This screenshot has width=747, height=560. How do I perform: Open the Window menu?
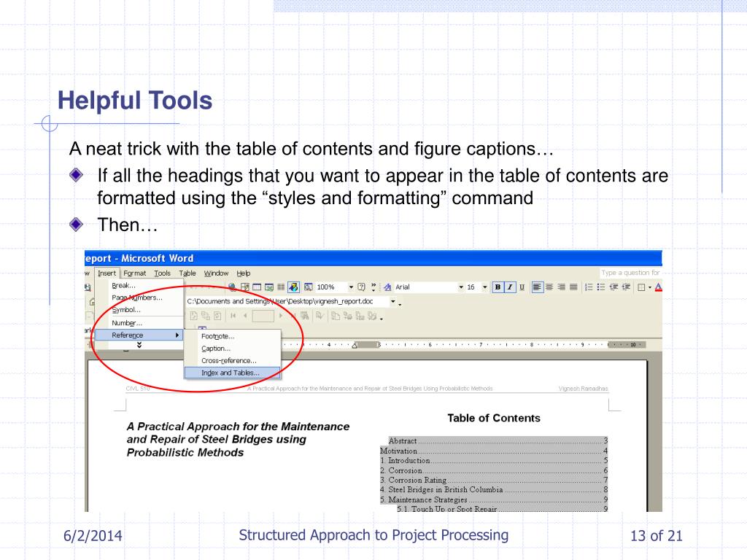[216, 273]
